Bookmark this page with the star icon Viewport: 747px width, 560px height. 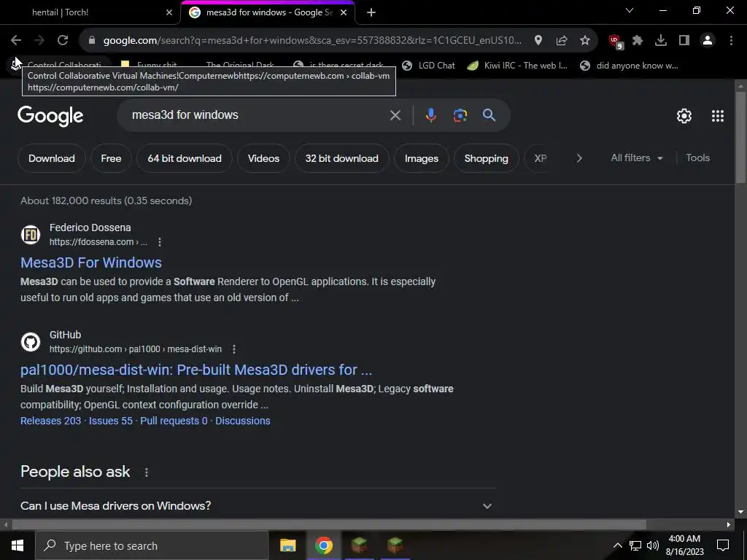coord(585,41)
